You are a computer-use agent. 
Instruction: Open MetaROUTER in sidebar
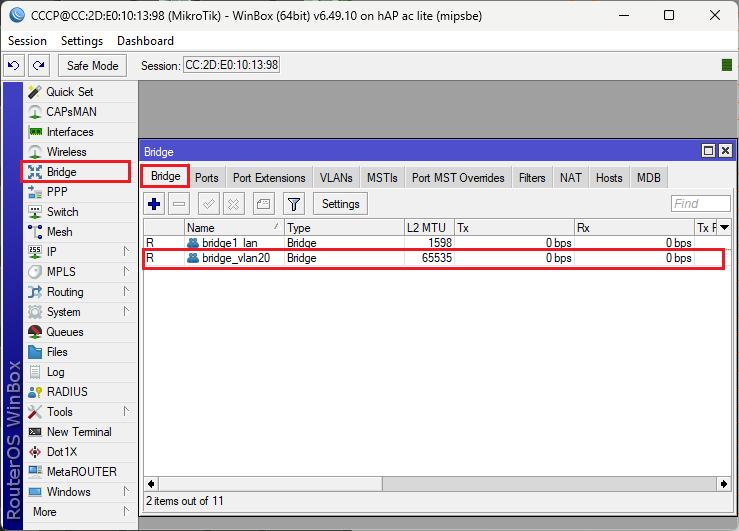[80, 472]
